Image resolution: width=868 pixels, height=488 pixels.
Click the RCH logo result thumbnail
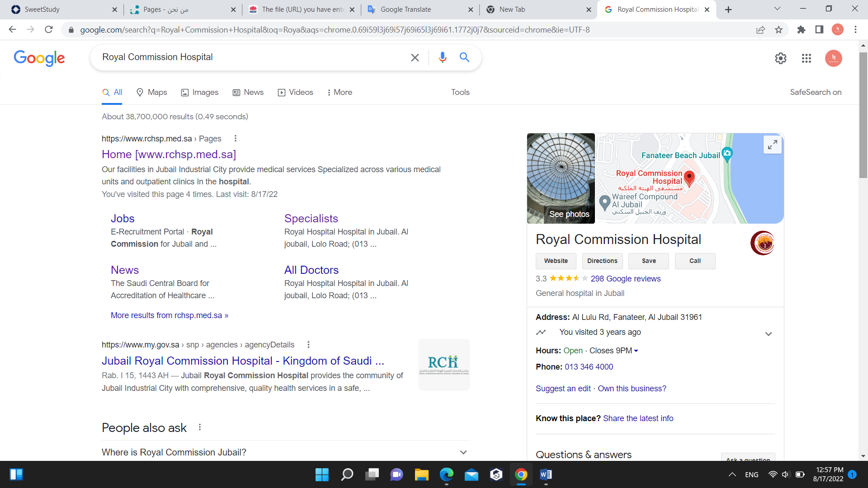point(444,365)
